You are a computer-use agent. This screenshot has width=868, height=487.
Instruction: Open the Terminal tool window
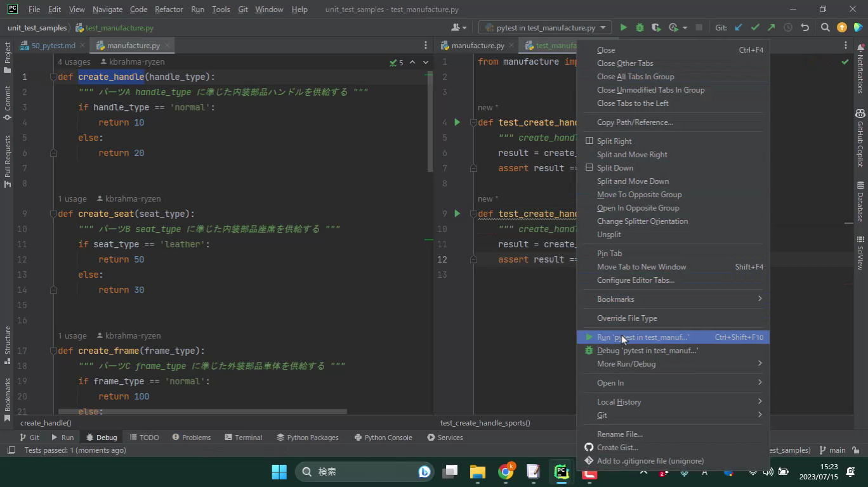pos(243,438)
